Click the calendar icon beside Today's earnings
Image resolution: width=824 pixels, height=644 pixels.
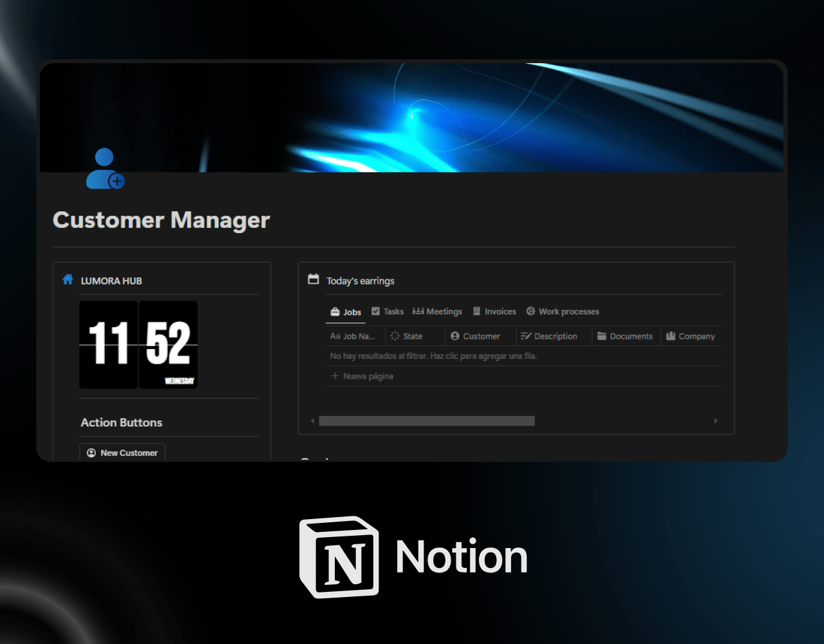(x=314, y=279)
